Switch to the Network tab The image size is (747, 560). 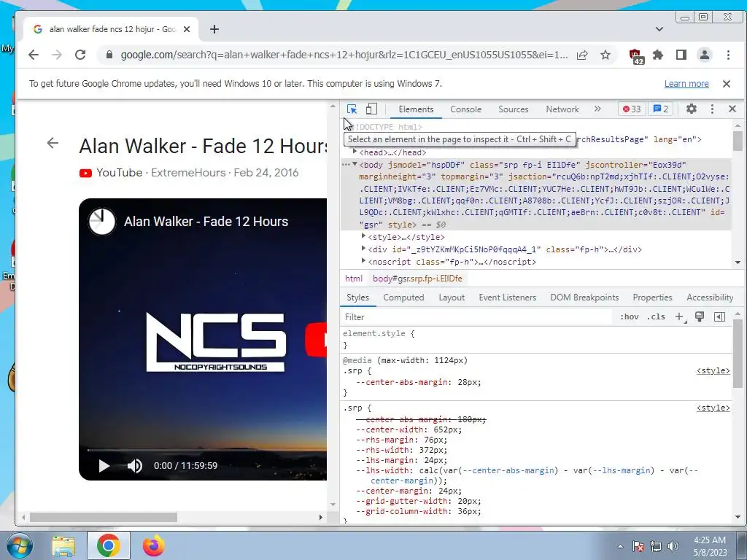(562, 109)
